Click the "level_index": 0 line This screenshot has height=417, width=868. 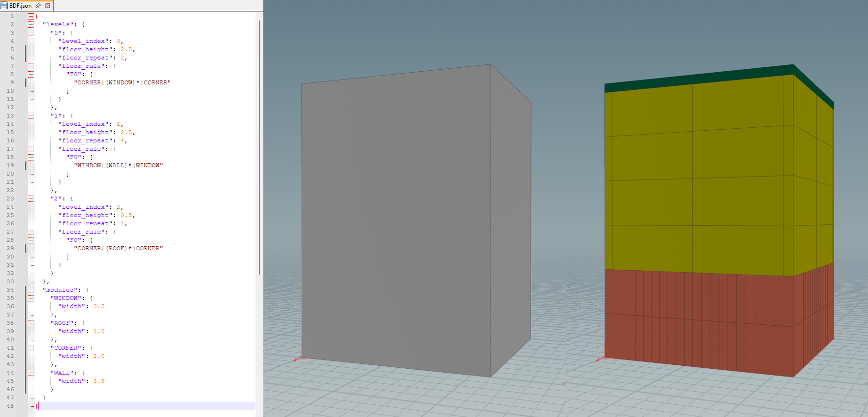tap(91, 41)
